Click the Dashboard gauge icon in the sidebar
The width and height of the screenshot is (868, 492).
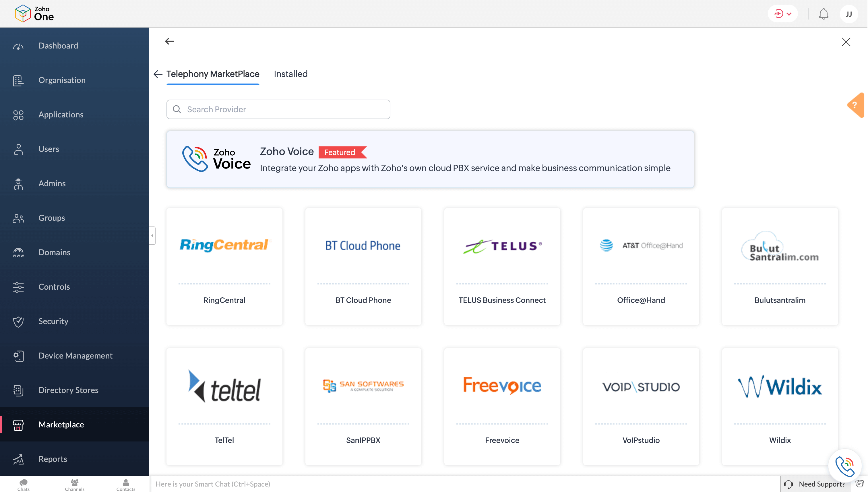(x=18, y=46)
